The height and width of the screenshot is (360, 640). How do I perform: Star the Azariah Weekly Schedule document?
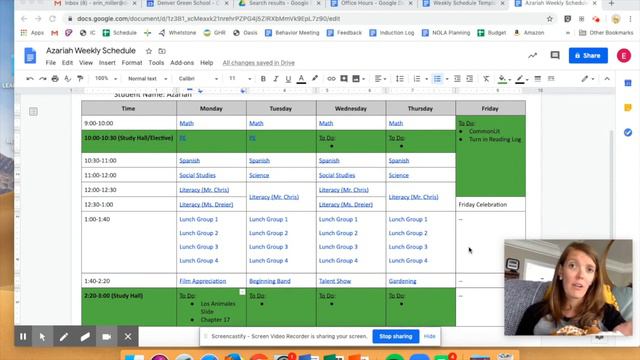tap(149, 51)
